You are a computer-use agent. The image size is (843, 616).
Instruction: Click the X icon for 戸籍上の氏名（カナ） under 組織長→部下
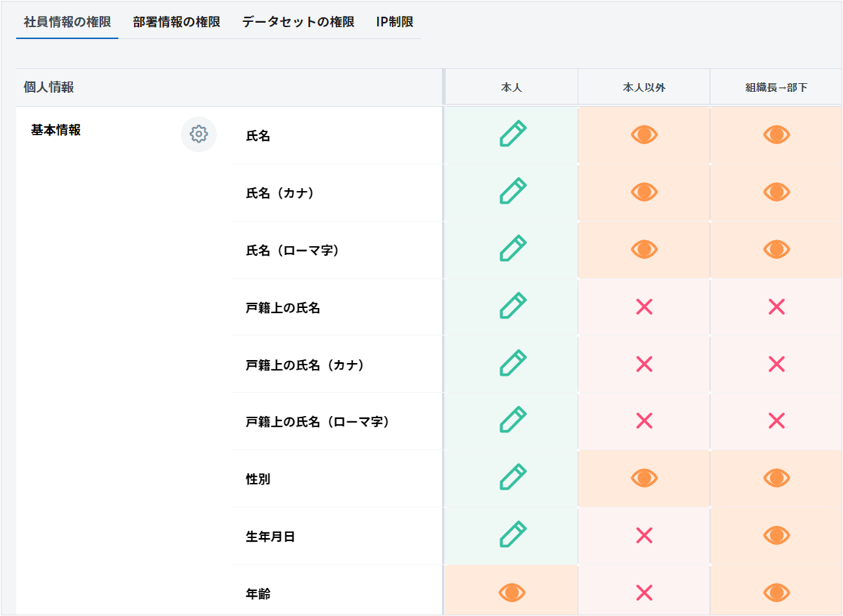click(x=777, y=364)
